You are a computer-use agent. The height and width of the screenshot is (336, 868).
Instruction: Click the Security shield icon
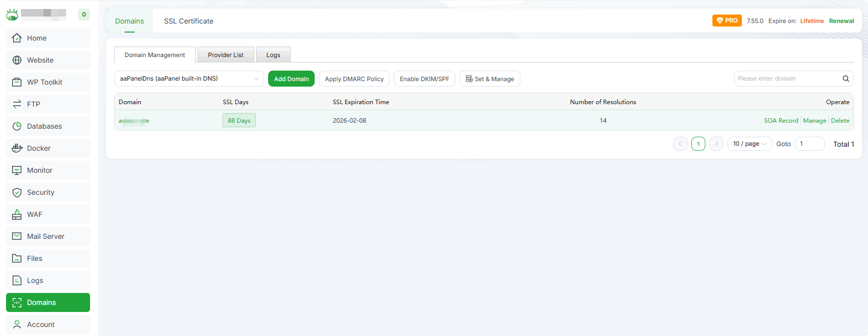pos(17,192)
